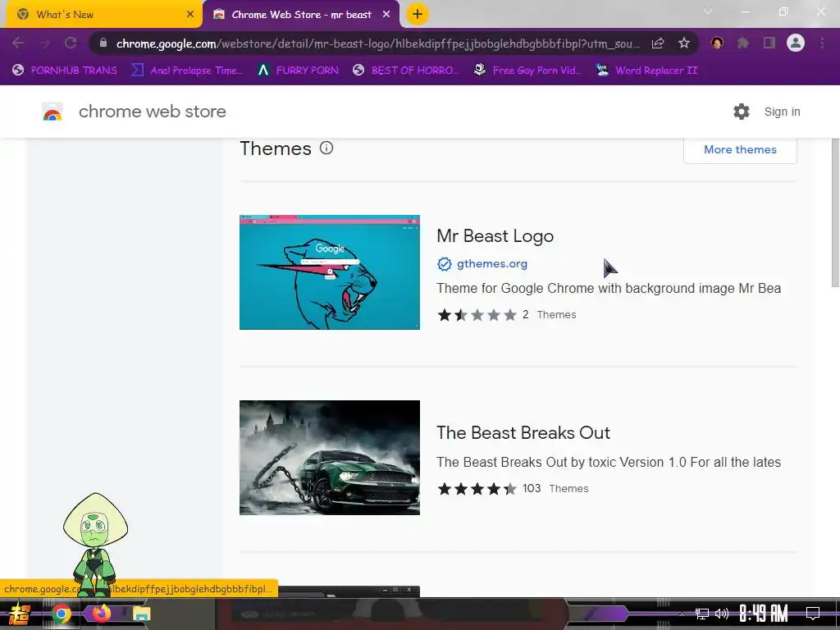Open the web store settings gear
Image resolution: width=840 pixels, height=630 pixels.
point(742,112)
